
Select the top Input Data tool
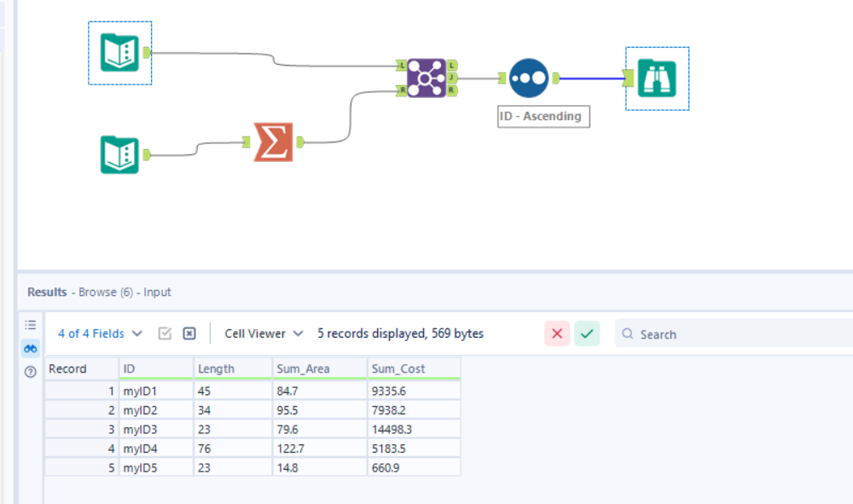pyautogui.click(x=119, y=53)
